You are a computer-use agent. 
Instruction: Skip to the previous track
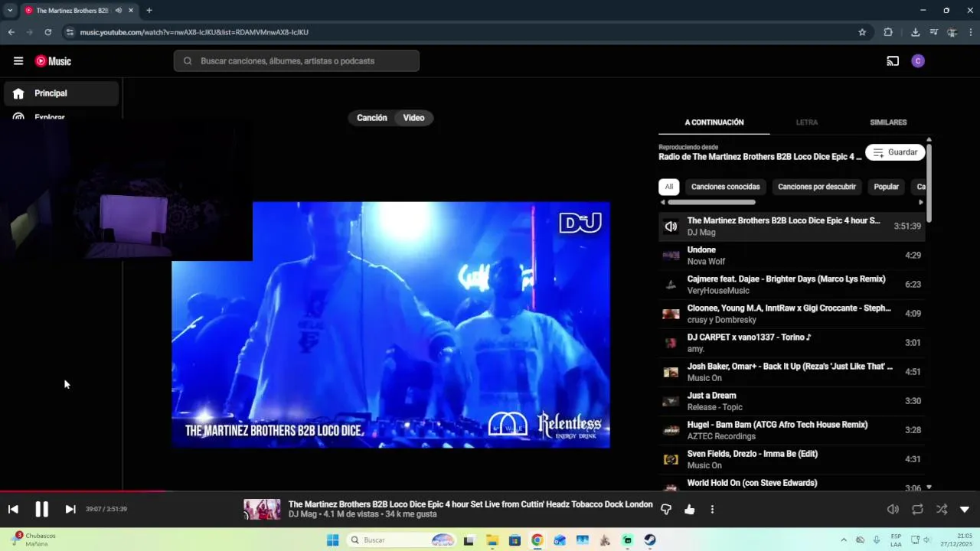[x=13, y=509]
